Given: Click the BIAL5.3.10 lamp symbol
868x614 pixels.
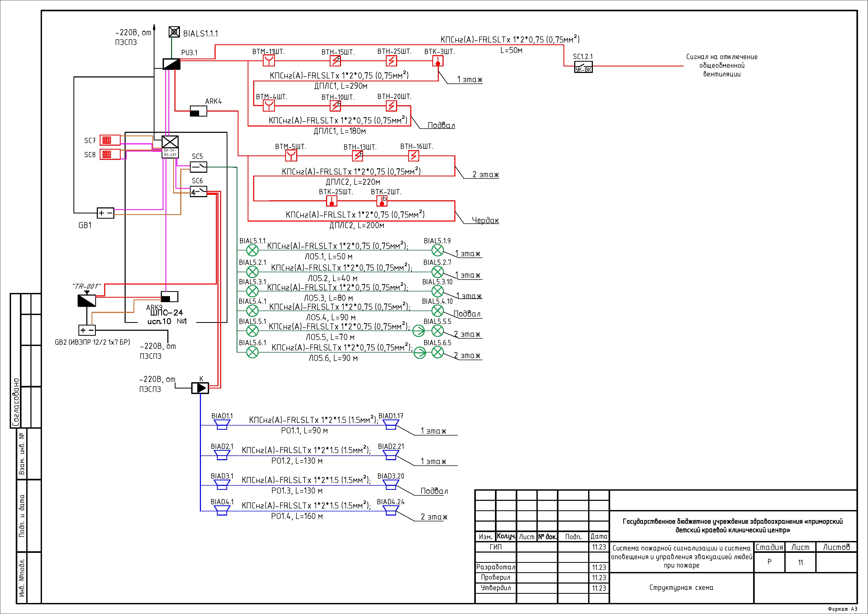Looking at the screenshot, I should 437,291.
